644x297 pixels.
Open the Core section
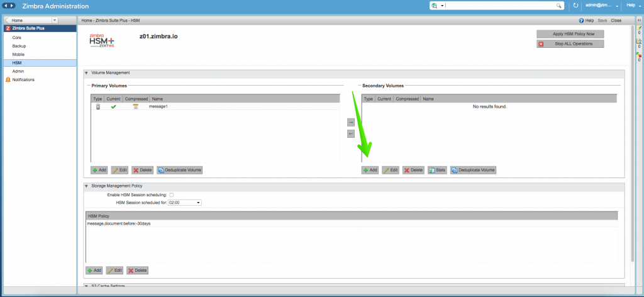point(17,37)
